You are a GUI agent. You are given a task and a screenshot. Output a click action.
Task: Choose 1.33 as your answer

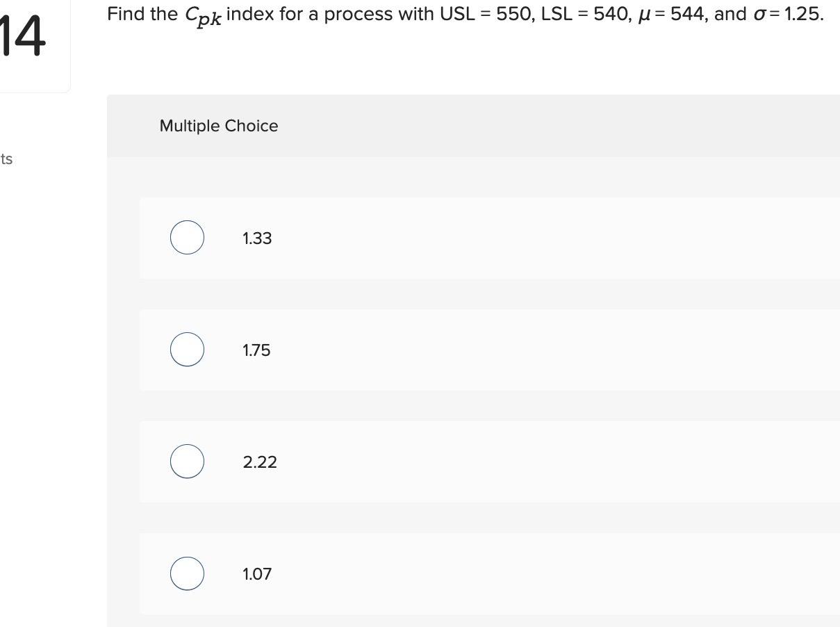(x=256, y=238)
